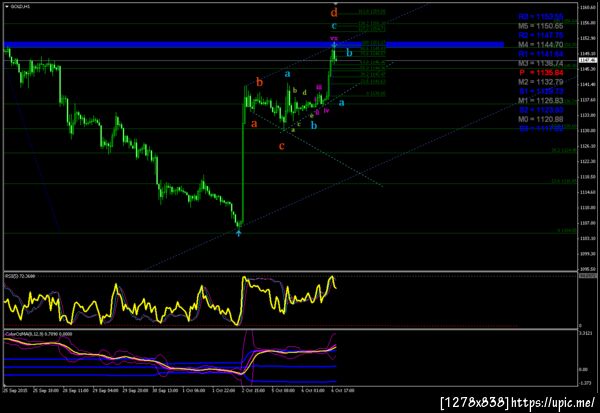The height and width of the screenshot is (413, 600).
Task: Select the M2 = 1132.79 pivot label
Action: (x=541, y=82)
